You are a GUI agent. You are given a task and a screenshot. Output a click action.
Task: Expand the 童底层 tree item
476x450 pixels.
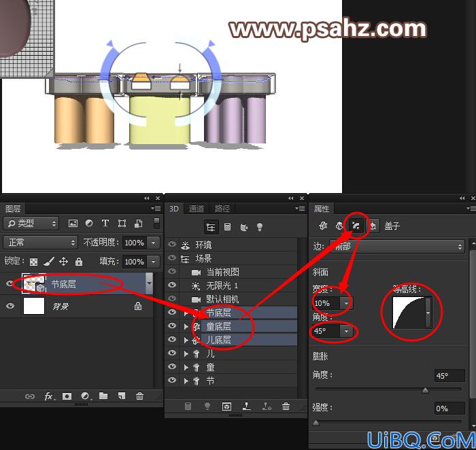click(186, 326)
